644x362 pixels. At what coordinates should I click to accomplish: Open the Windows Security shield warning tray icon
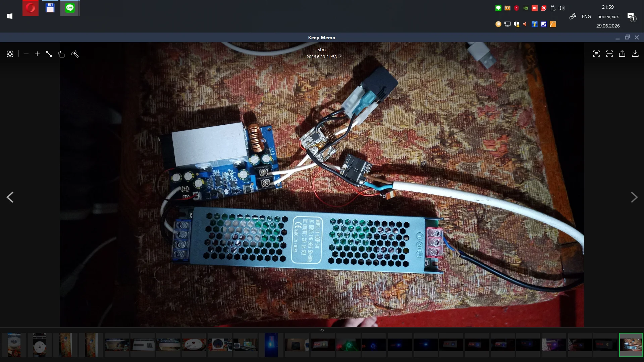pyautogui.click(x=517, y=24)
